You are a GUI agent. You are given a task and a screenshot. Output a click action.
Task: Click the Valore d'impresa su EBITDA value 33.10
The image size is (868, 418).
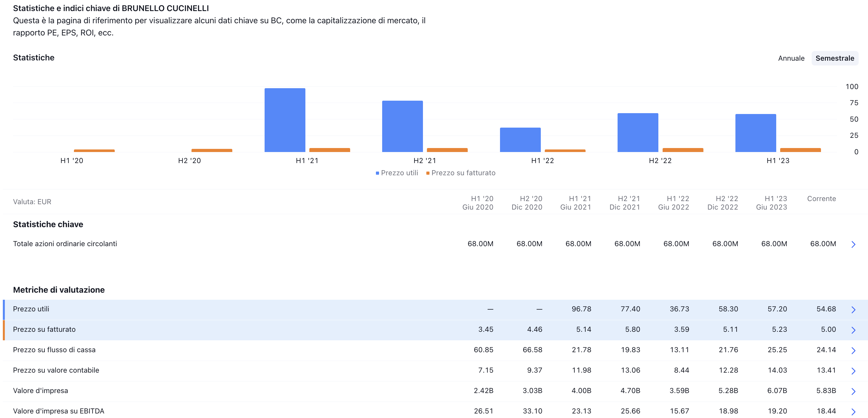[x=532, y=411]
